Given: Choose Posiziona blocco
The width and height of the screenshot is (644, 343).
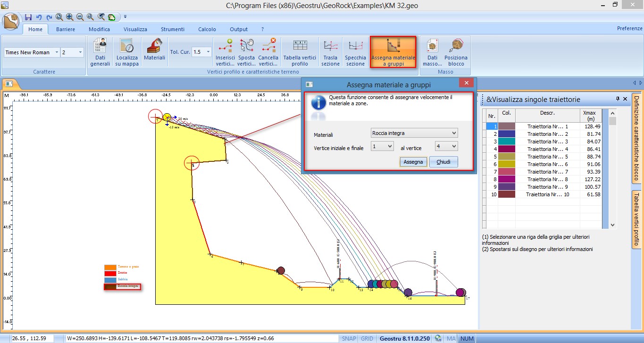Looking at the screenshot, I should pos(456,52).
